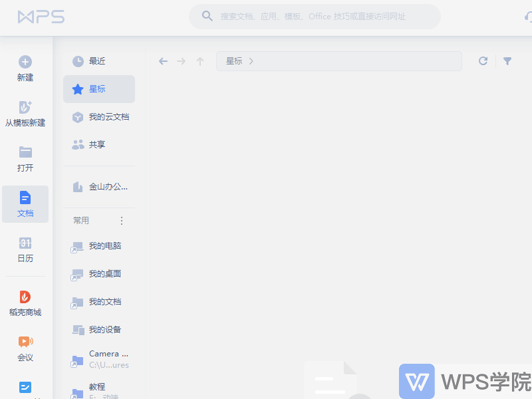532x399 pixels.
Task: Click the forward navigation arrow
Action: 181,61
